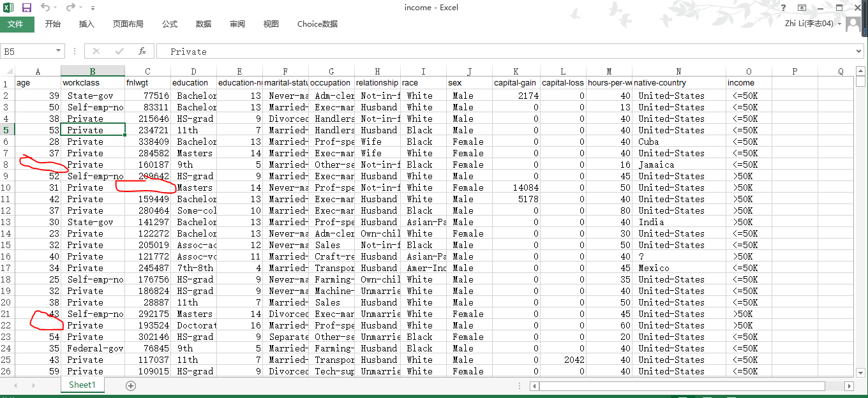Image resolution: width=868 pixels, height=398 pixels.
Task: Expand the formula bar chevron
Action: point(859,51)
